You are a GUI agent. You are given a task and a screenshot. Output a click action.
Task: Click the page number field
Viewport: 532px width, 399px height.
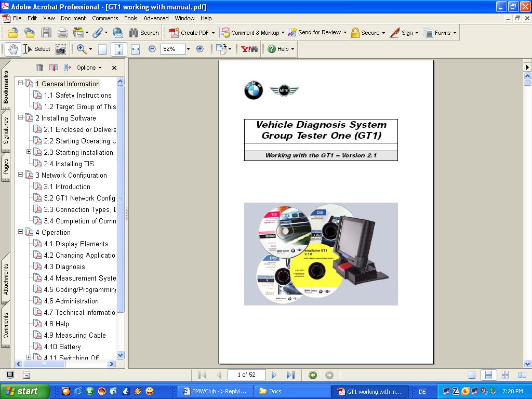point(246,375)
